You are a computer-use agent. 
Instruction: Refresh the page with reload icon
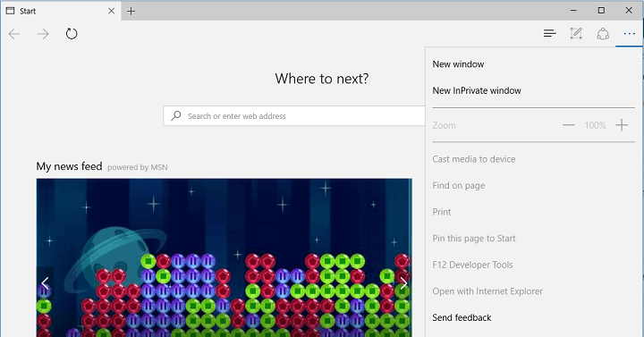(x=72, y=34)
